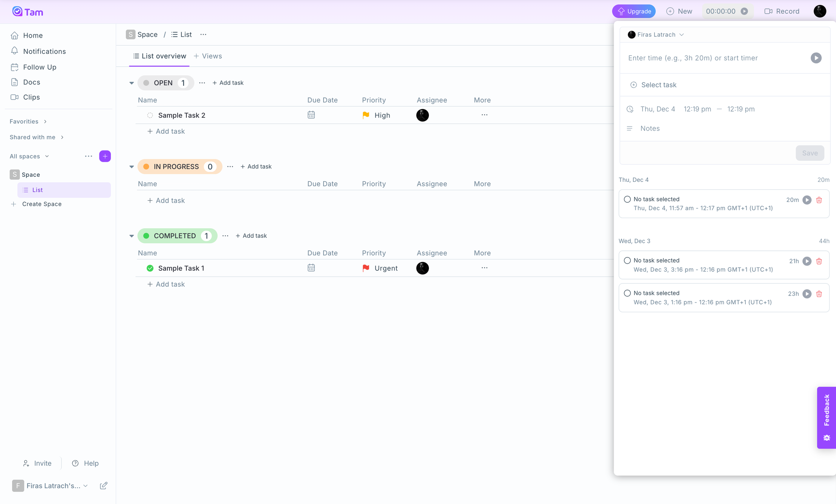The height and width of the screenshot is (504, 836).
Task: Open the Clips sidebar item
Action: pyautogui.click(x=31, y=97)
